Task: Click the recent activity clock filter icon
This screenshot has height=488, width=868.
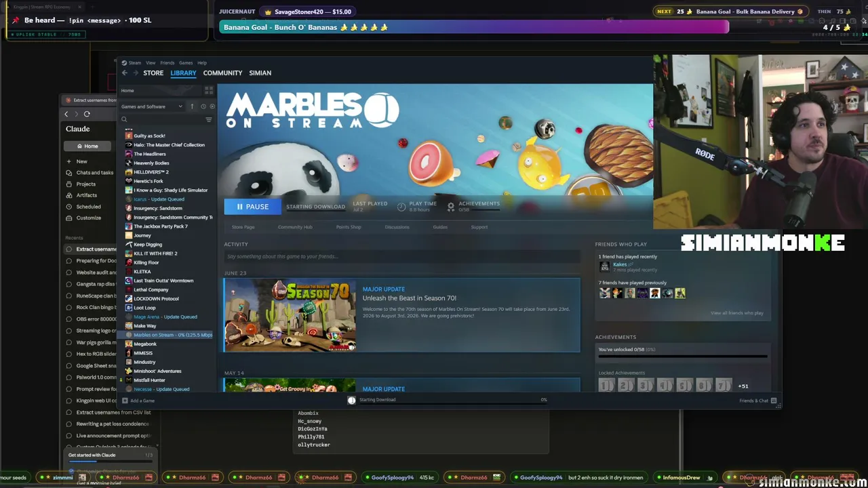Action: tap(203, 106)
